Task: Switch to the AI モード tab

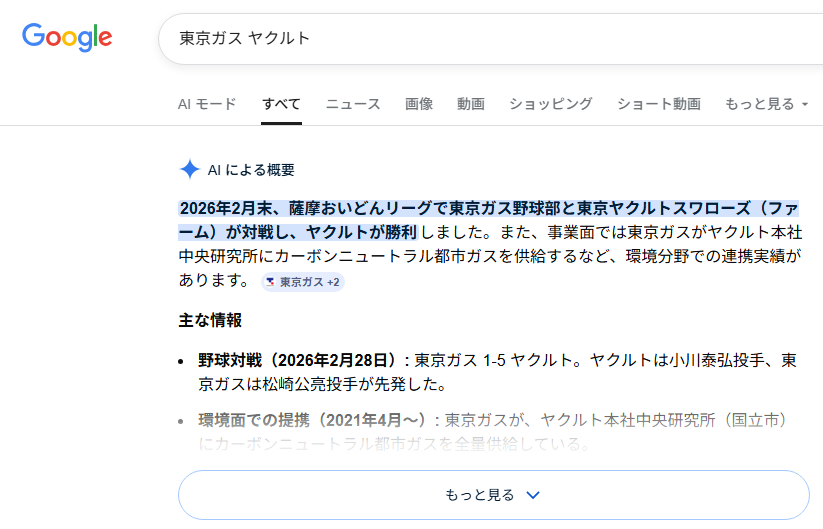Action: [x=207, y=104]
